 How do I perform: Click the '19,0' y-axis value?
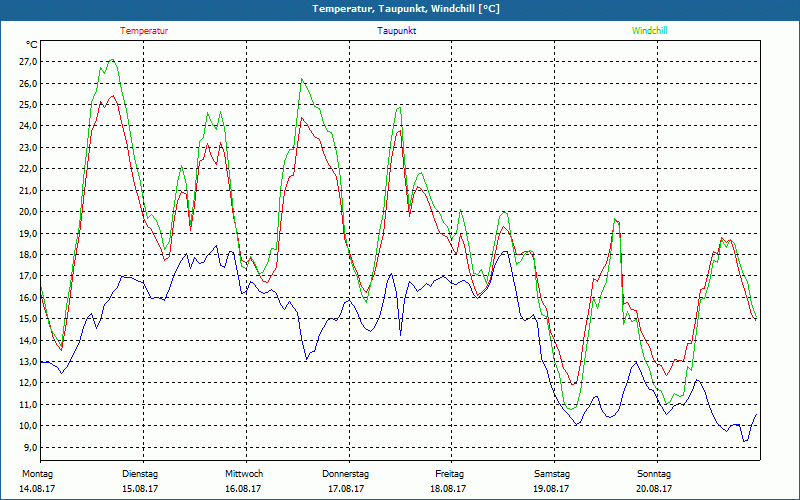pyautogui.click(x=29, y=233)
